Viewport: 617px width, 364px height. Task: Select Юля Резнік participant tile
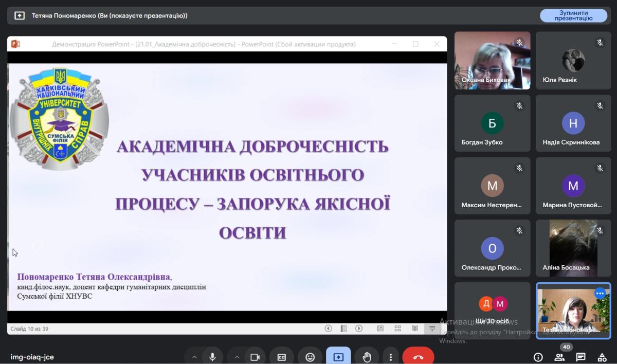tap(573, 61)
